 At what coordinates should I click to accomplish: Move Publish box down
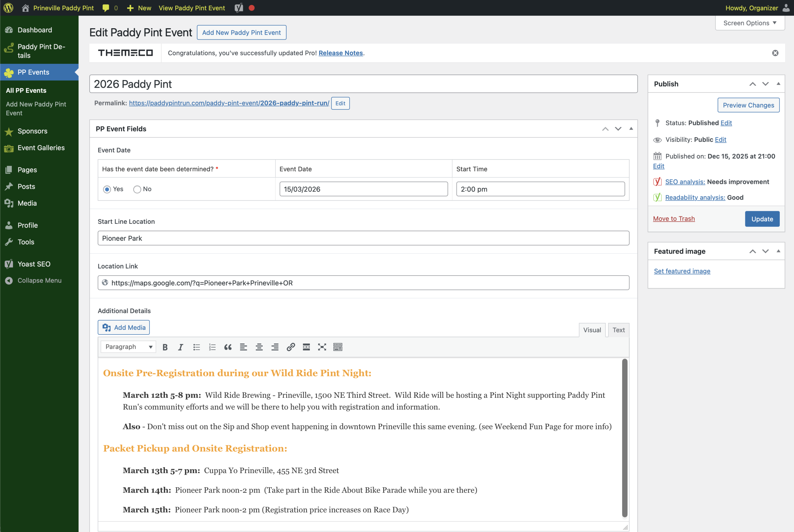click(765, 84)
